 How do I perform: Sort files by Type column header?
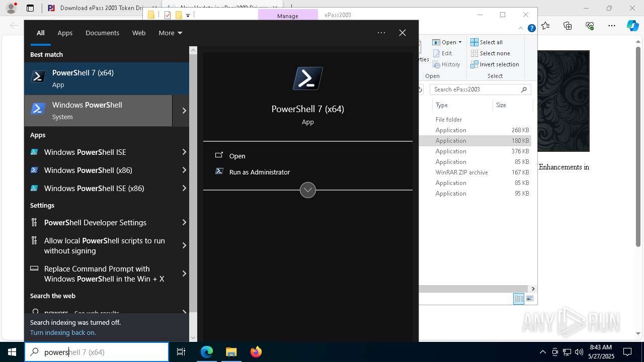click(x=462, y=105)
